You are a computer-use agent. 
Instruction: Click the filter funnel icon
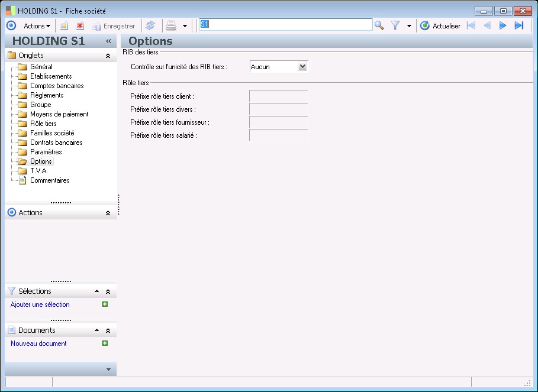[x=395, y=25]
